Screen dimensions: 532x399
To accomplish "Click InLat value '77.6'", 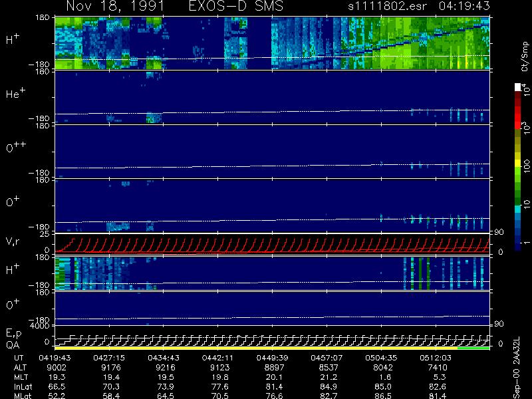I will (220, 386).
